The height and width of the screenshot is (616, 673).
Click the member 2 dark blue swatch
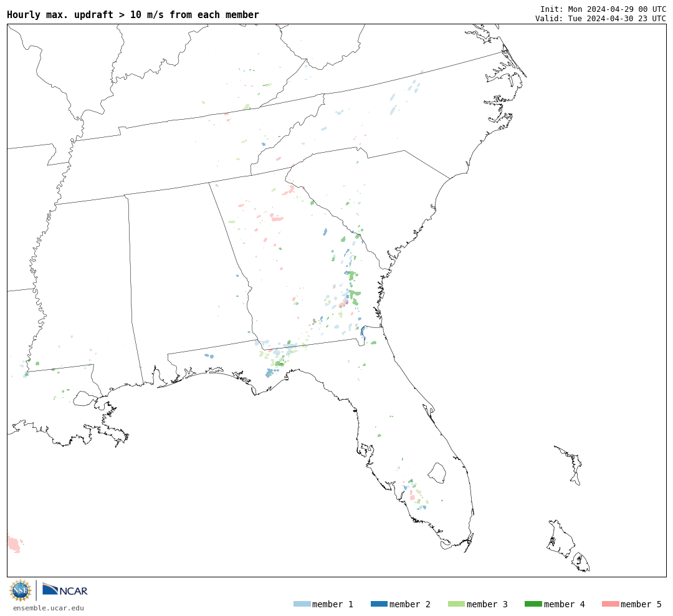[379, 604]
